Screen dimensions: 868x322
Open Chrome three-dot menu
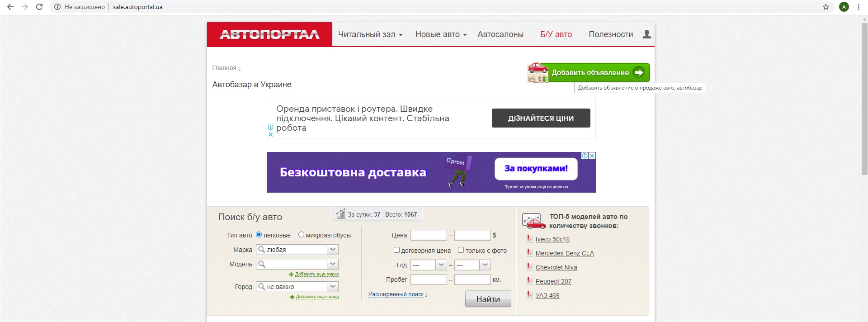tap(859, 7)
